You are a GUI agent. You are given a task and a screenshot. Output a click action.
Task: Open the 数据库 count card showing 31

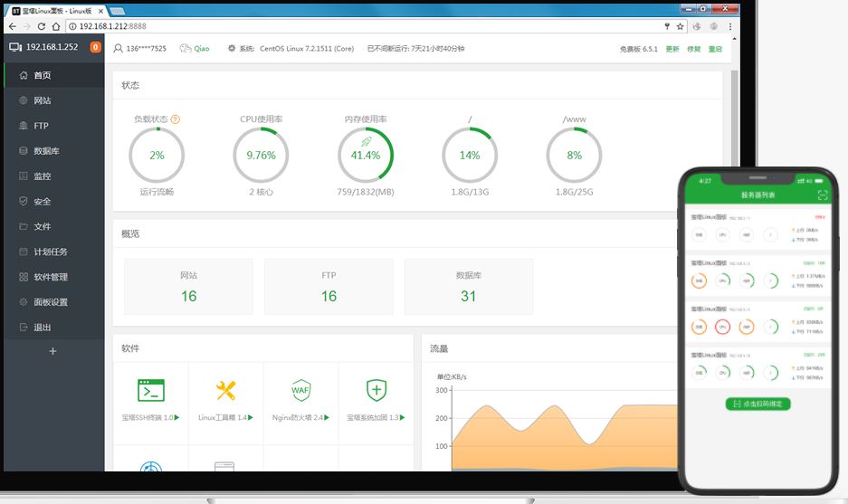(469, 287)
